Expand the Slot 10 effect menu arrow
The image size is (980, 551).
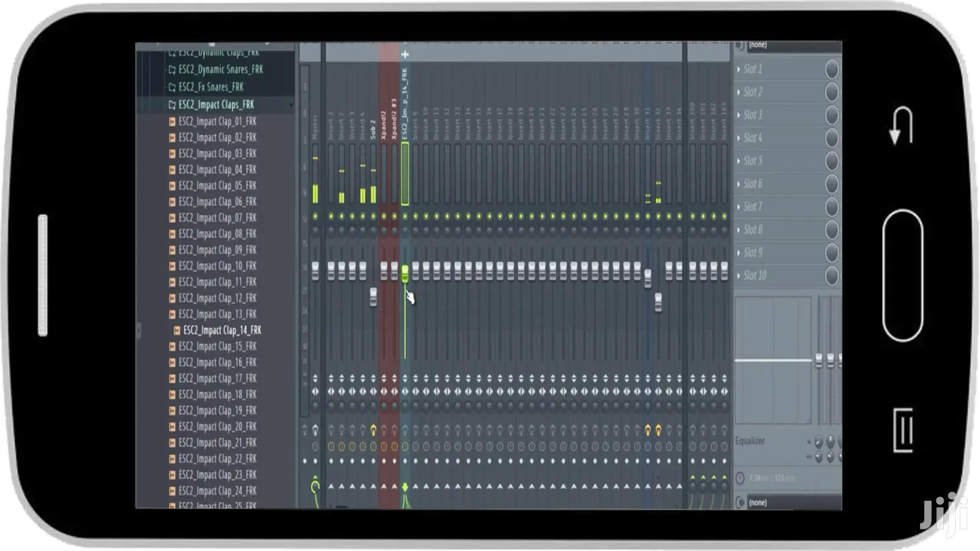(x=739, y=275)
